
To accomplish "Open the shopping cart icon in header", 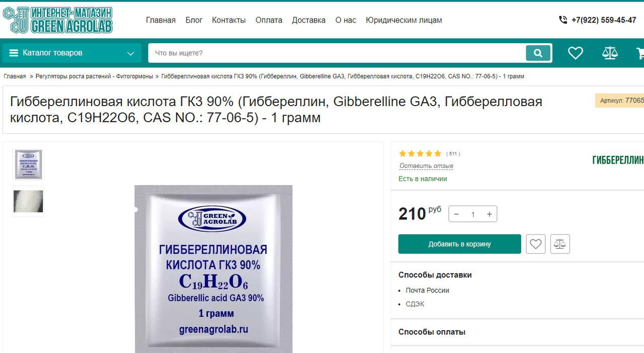I will click(x=640, y=53).
